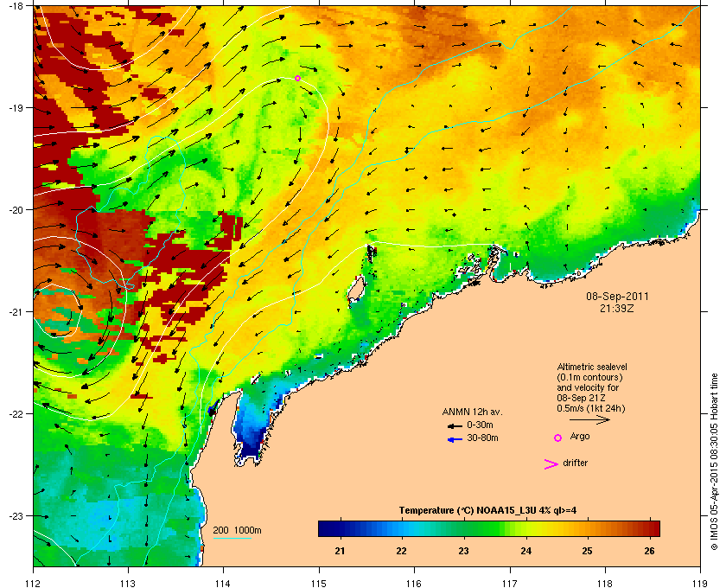
Task: Click the longitude label 115
Action: click(x=319, y=583)
